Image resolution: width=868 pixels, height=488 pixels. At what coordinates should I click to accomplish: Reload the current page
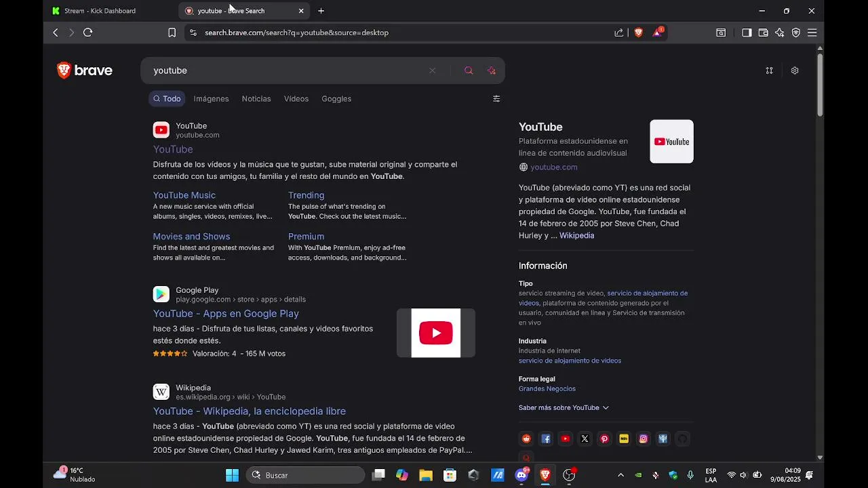coord(87,33)
